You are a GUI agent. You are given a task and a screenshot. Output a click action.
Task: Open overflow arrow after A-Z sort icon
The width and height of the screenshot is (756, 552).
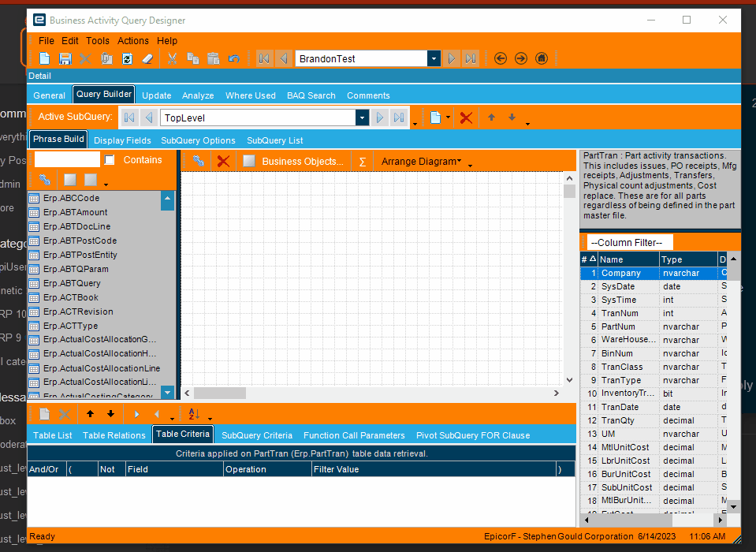coord(210,418)
